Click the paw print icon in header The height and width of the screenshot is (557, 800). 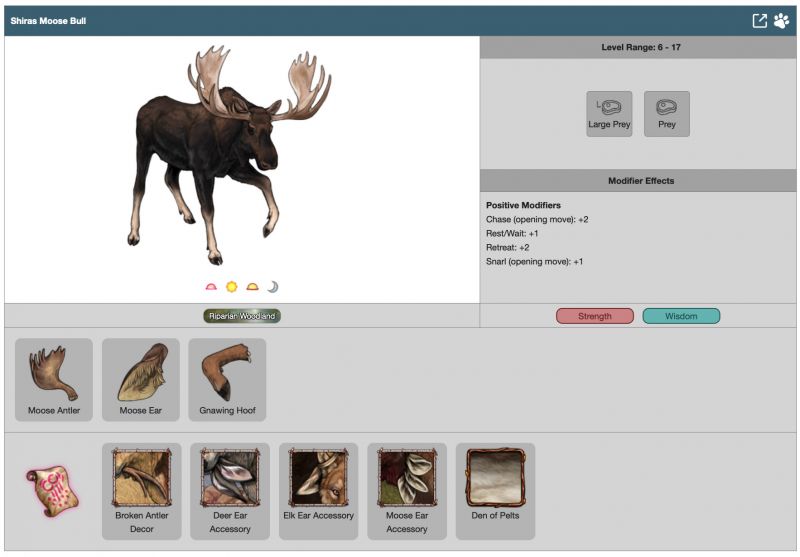coord(781,20)
